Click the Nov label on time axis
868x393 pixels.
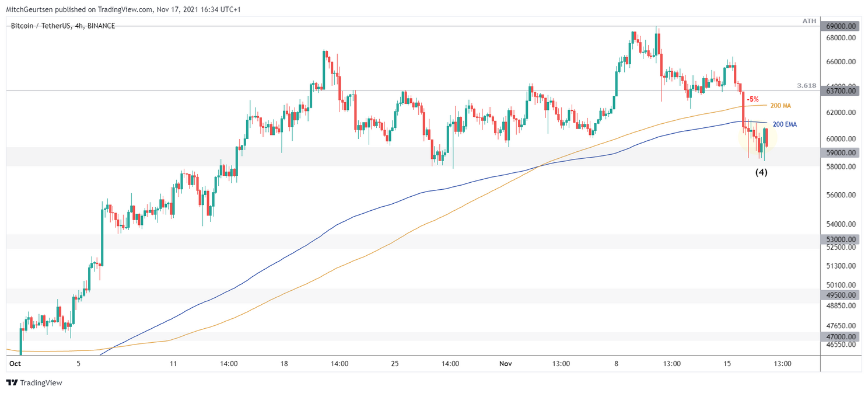506,364
